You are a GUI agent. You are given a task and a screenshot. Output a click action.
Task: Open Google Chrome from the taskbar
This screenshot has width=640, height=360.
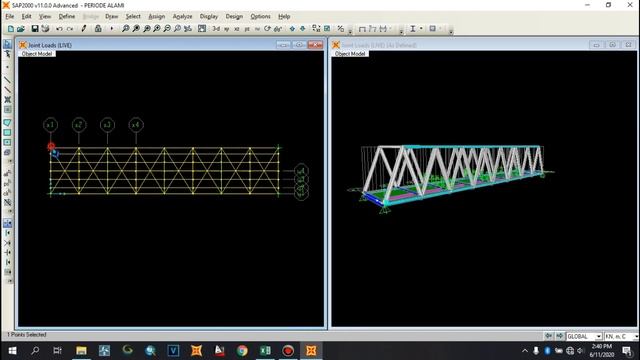click(242, 351)
